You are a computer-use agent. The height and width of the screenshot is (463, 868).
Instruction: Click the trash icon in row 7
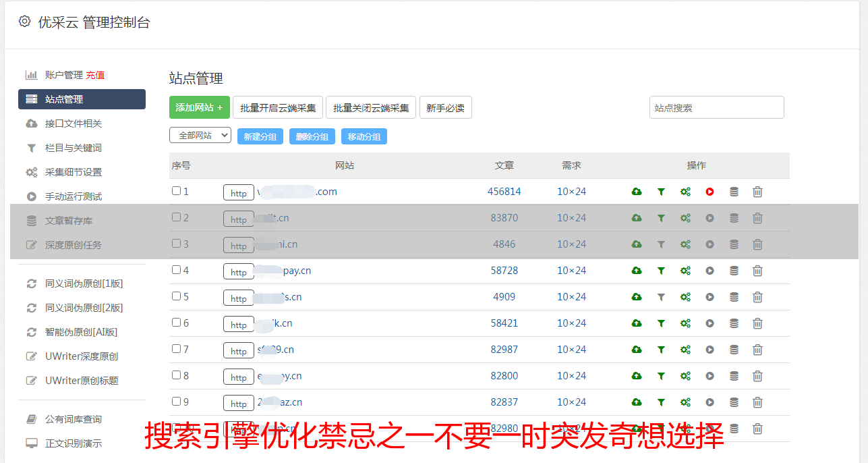tap(757, 350)
